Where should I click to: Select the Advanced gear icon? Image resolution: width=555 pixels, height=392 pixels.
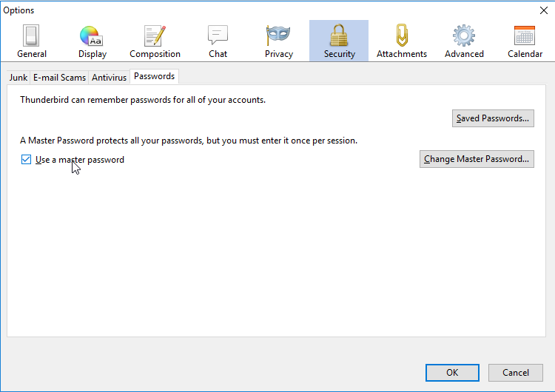(464, 36)
